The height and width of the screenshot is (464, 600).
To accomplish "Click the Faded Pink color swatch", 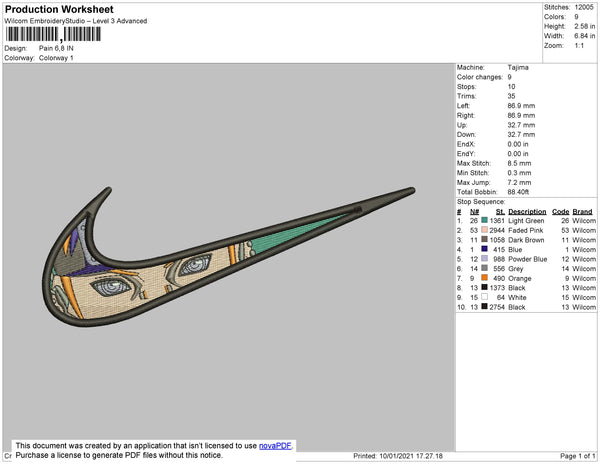I will coord(484,230).
